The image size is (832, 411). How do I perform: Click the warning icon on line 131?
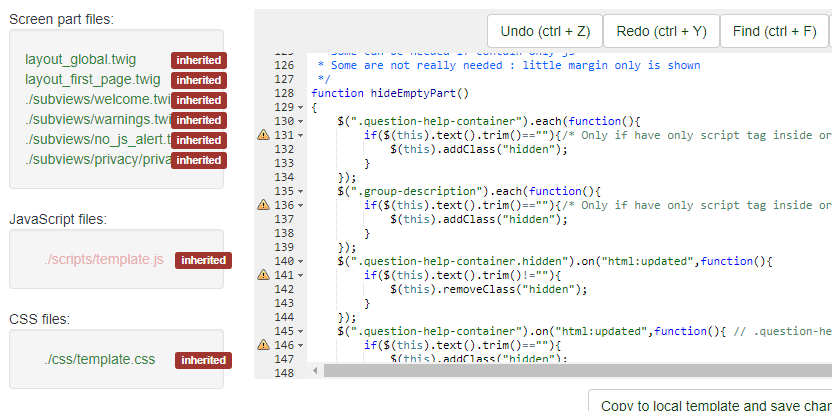click(263, 135)
